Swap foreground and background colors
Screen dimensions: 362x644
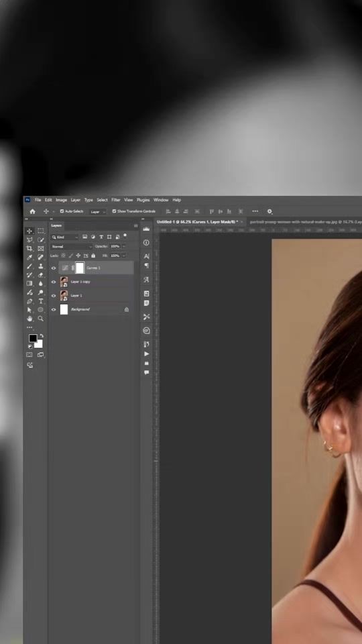[x=41, y=336]
